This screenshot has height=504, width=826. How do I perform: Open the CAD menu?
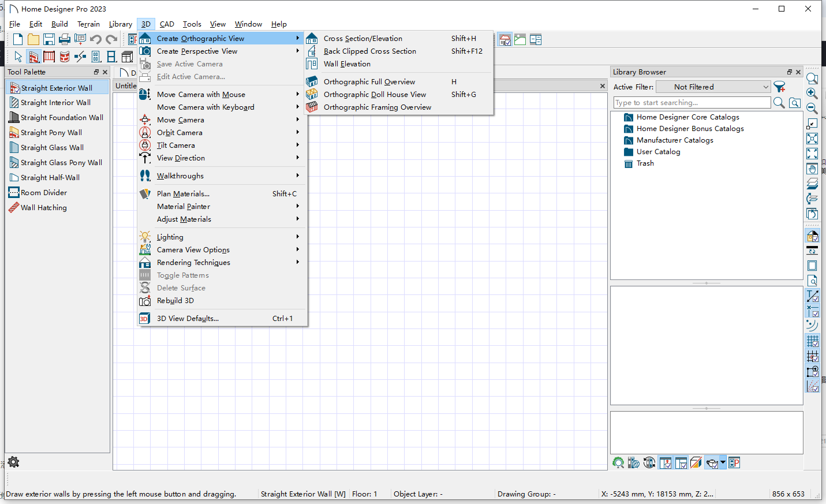pos(167,24)
